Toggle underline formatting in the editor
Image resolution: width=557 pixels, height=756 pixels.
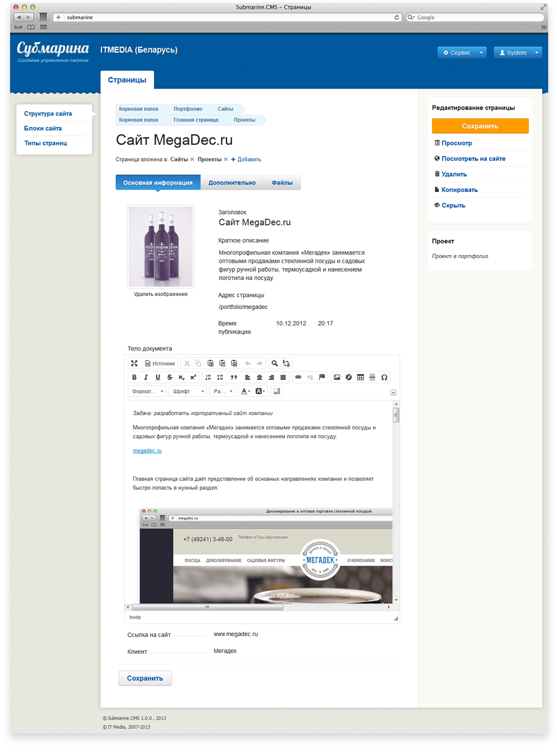(x=158, y=377)
